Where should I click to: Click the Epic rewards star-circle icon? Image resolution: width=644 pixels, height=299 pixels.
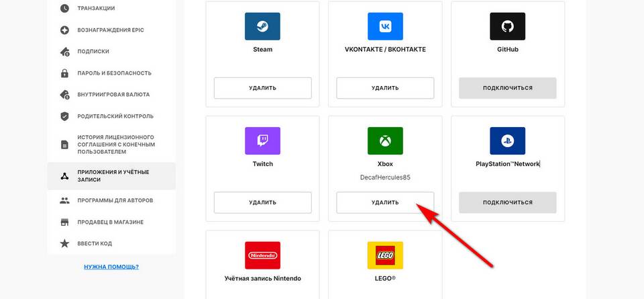[64, 30]
